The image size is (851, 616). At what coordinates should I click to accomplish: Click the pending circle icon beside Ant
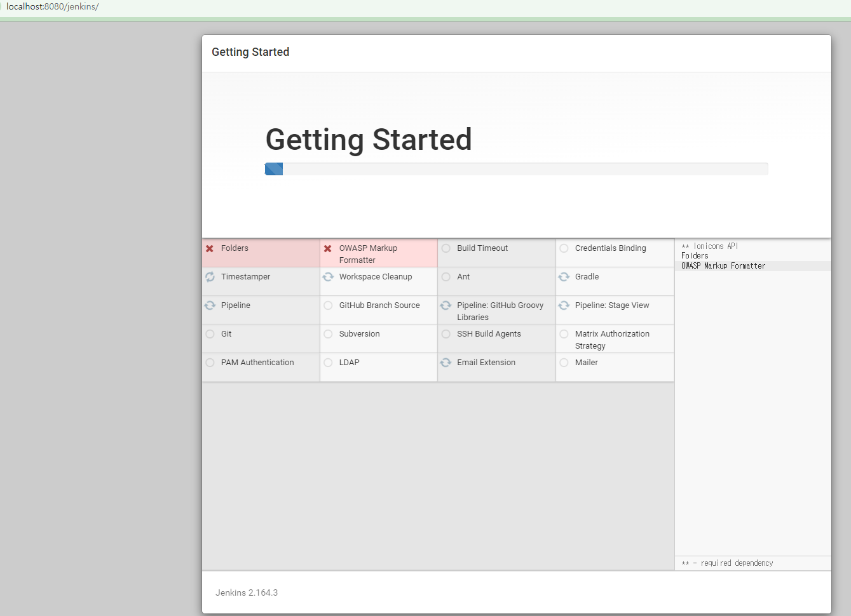point(446,277)
